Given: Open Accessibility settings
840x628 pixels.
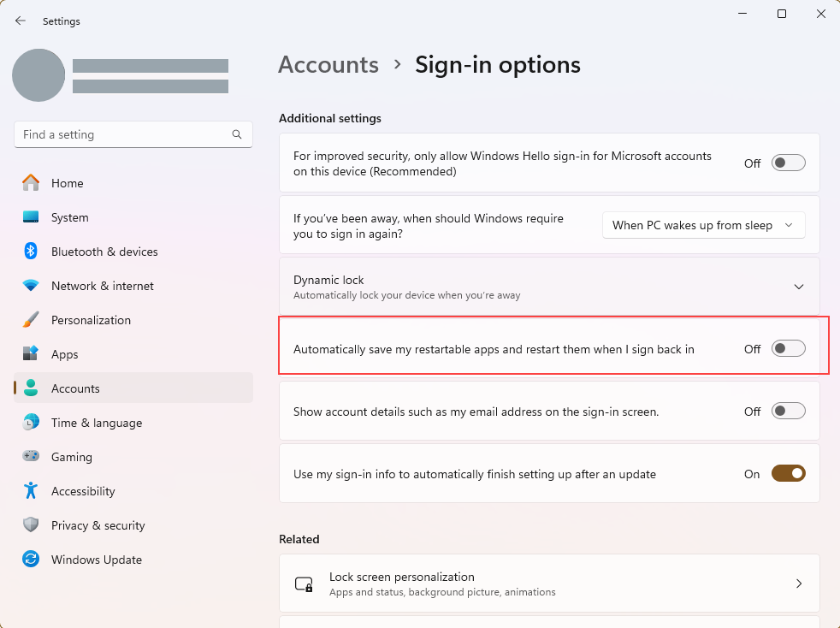Looking at the screenshot, I should (133, 491).
